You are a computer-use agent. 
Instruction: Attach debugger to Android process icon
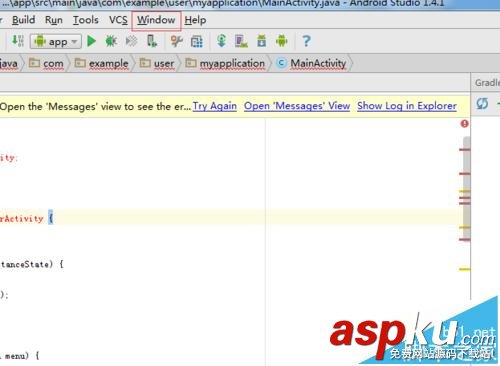152,41
